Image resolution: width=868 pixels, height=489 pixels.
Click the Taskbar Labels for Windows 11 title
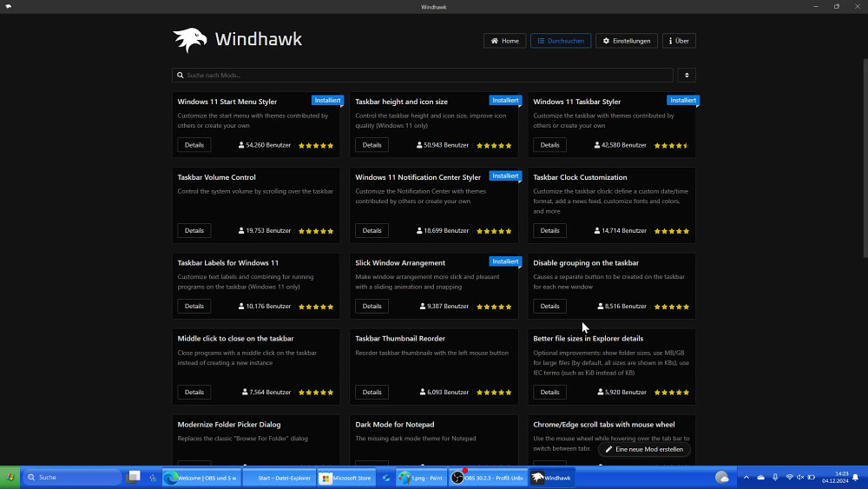click(228, 263)
